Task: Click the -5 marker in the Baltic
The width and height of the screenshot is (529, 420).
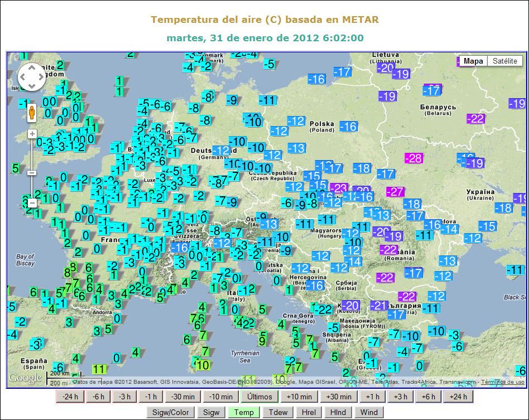Action: 269,64
